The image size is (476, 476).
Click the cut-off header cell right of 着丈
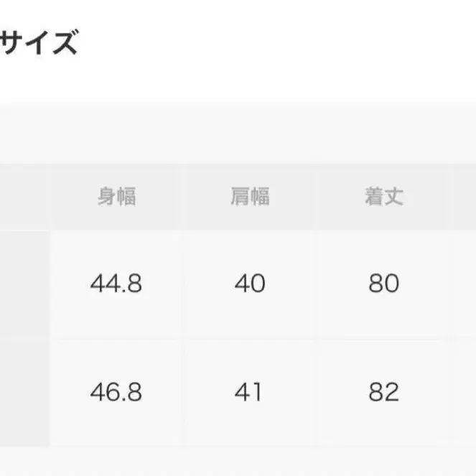465,197
